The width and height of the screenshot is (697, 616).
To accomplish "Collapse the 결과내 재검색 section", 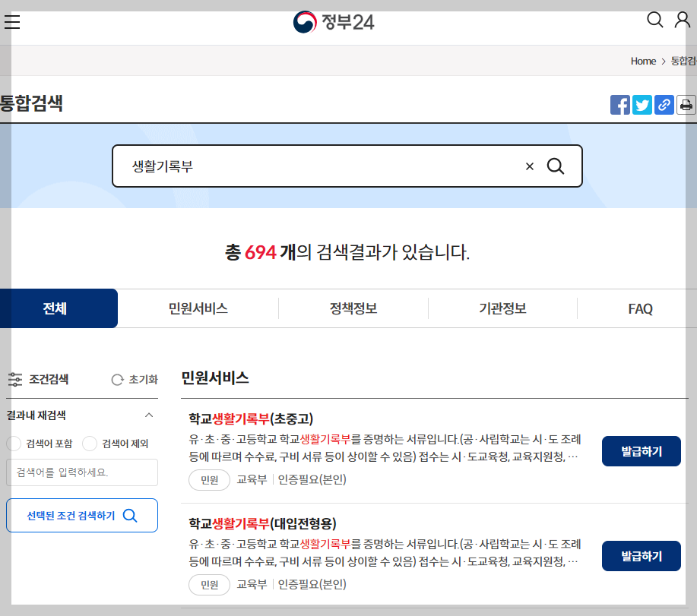I will (x=149, y=416).
